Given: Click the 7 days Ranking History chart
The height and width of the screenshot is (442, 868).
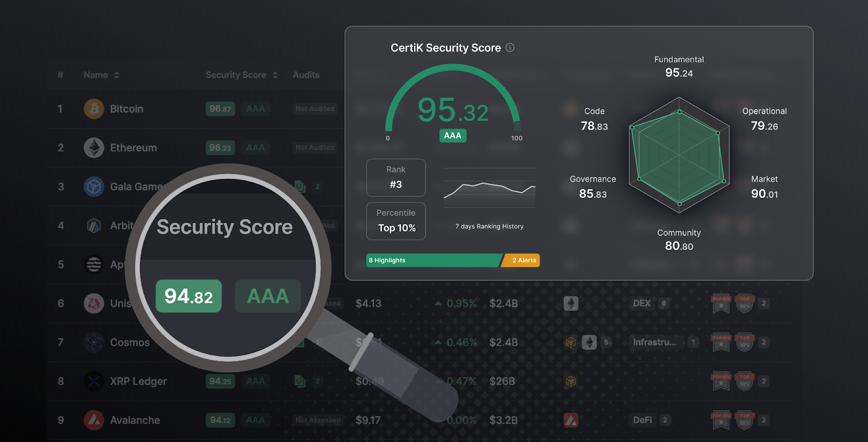Looking at the screenshot, I should pos(489,189).
